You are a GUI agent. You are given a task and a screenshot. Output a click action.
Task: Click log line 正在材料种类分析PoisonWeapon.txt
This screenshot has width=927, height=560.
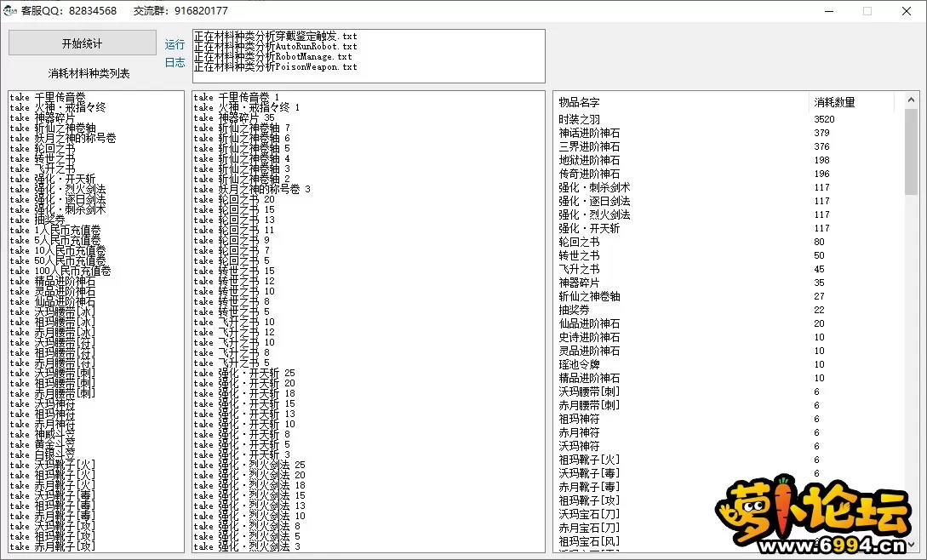[x=276, y=67]
